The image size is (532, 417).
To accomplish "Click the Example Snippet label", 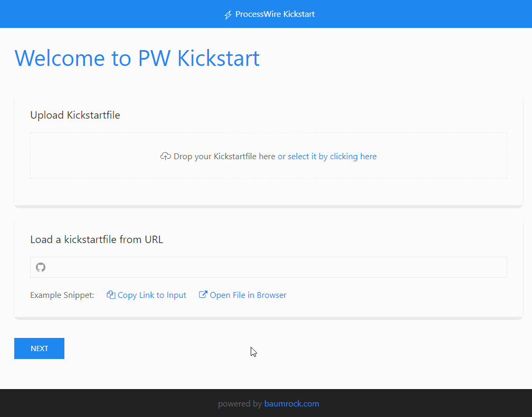I will 62,295.
